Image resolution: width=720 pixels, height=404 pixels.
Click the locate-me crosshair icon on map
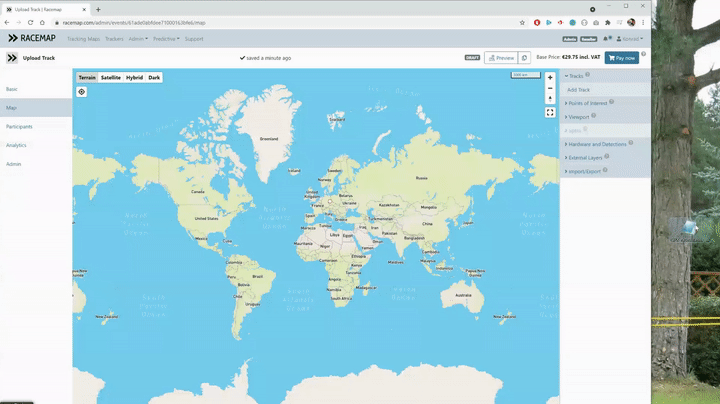click(x=82, y=92)
